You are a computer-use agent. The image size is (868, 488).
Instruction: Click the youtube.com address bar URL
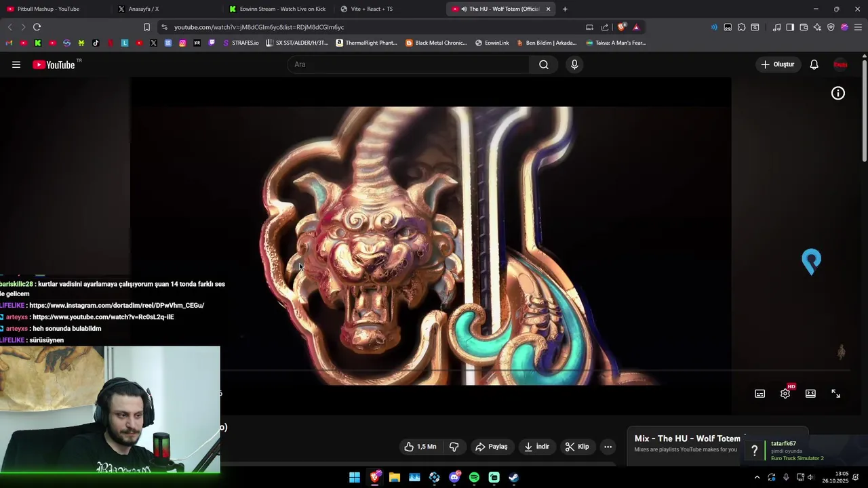coord(259,27)
